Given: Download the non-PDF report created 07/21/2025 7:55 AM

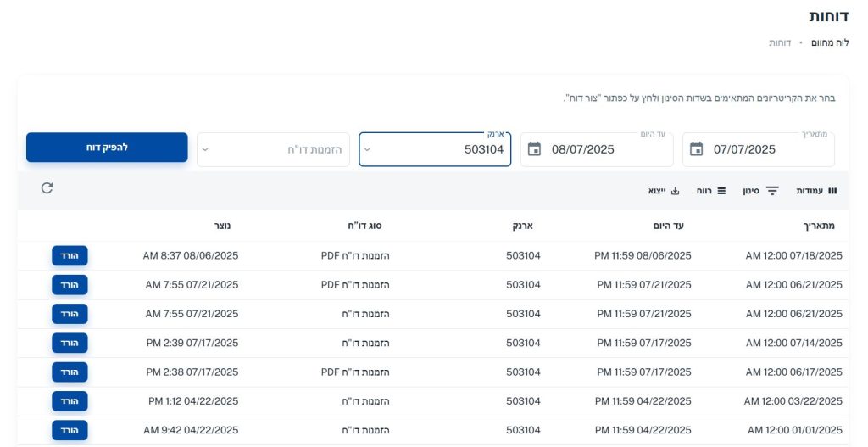Looking at the screenshot, I should pos(70,314).
